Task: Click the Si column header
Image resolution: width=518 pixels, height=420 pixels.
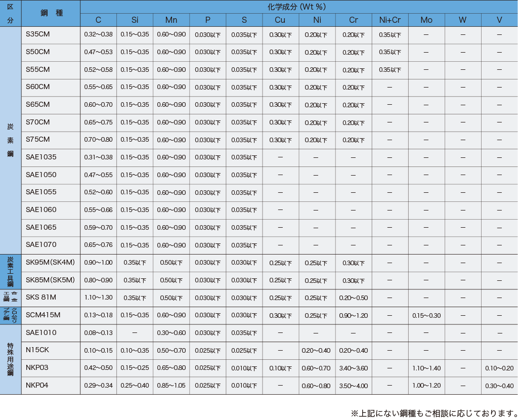Action: pos(135,20)
